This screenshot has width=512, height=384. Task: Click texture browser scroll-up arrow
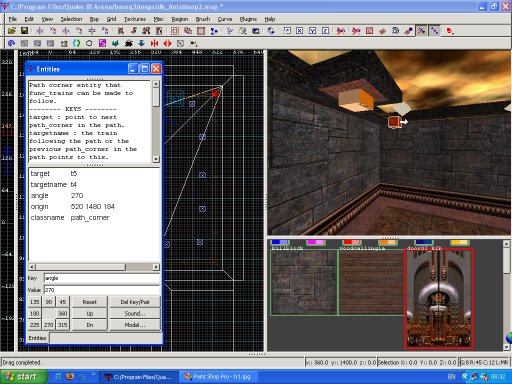(x=506, y=244)
